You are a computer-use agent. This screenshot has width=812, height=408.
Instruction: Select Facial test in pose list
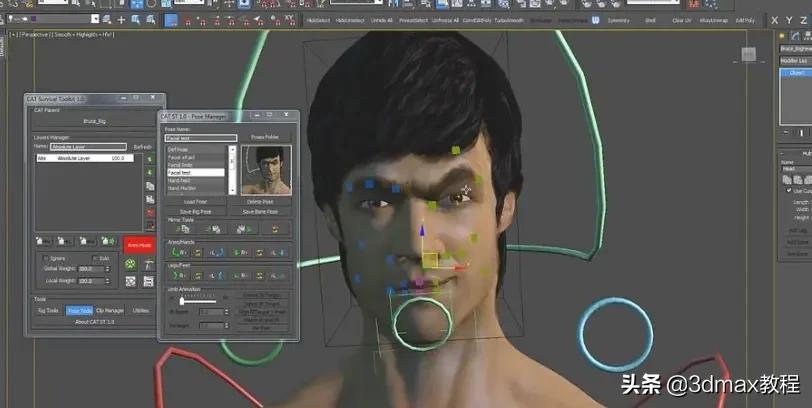coord(196,172)
